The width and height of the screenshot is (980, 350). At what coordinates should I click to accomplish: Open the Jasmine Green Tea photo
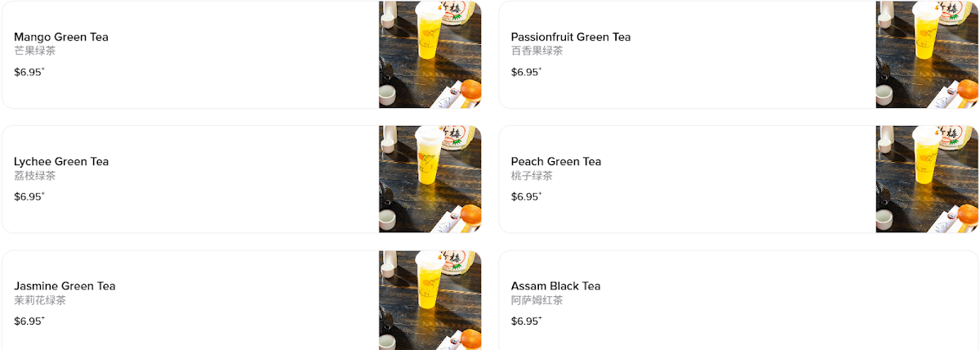[x=430, y=301]
